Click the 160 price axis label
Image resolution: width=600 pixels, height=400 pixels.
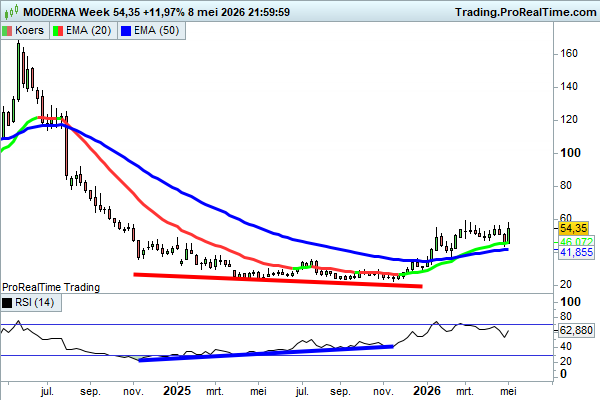569,54
